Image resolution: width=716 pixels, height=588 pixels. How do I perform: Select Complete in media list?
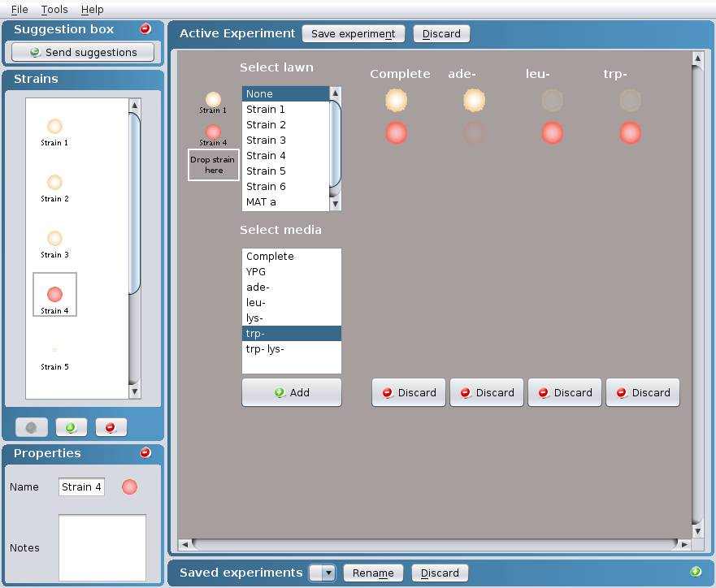click(292, 257)
